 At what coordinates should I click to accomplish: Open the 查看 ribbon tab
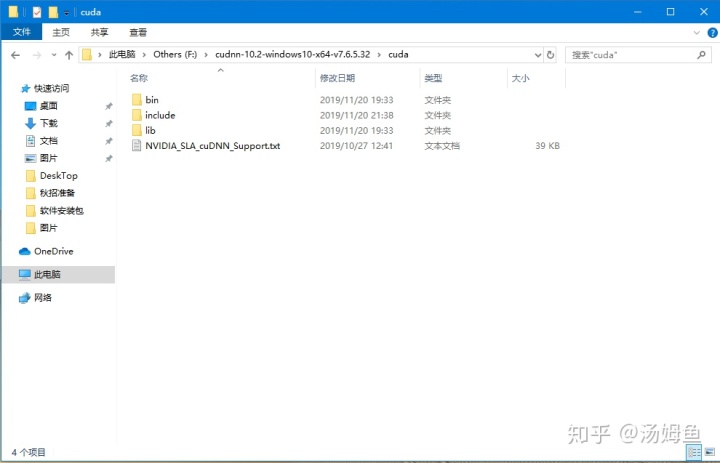(138, 32)
